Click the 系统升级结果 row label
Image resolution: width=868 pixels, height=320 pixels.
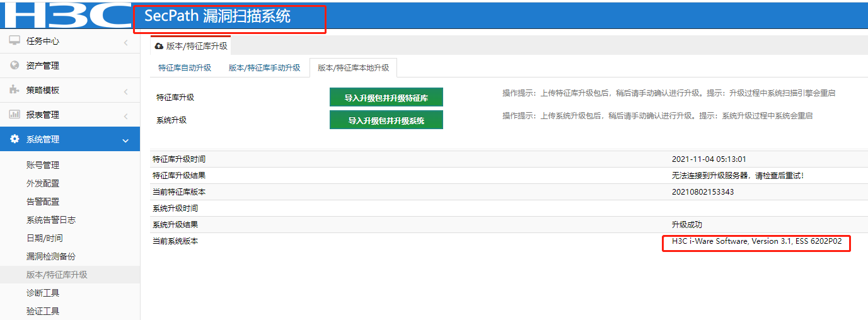click(x=175, y=225)
